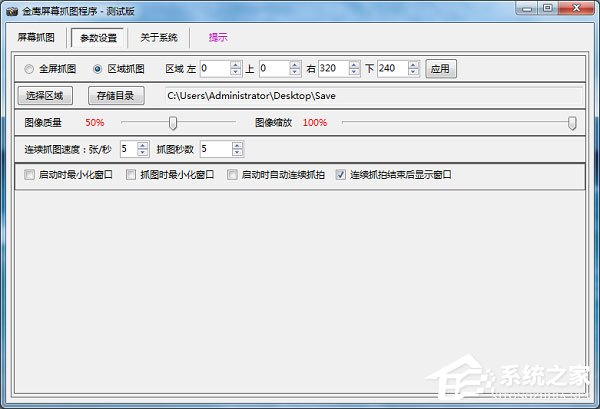Decrease 抓图秒数 with down arrow
Image resolution: width=600 pixels, height=409 pixels.
[237, 153]
